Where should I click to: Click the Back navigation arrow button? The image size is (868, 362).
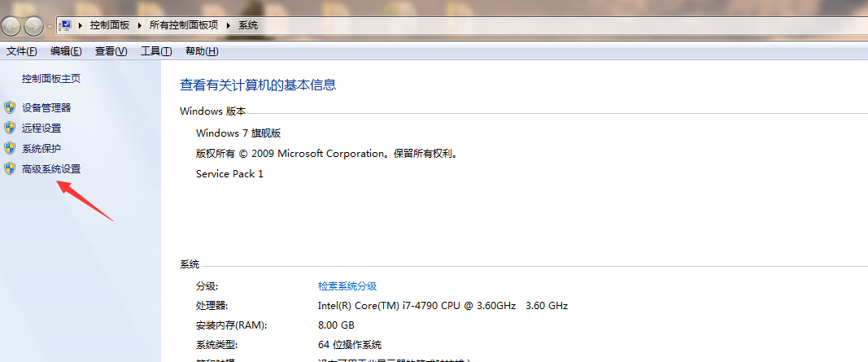coord(11,25)
